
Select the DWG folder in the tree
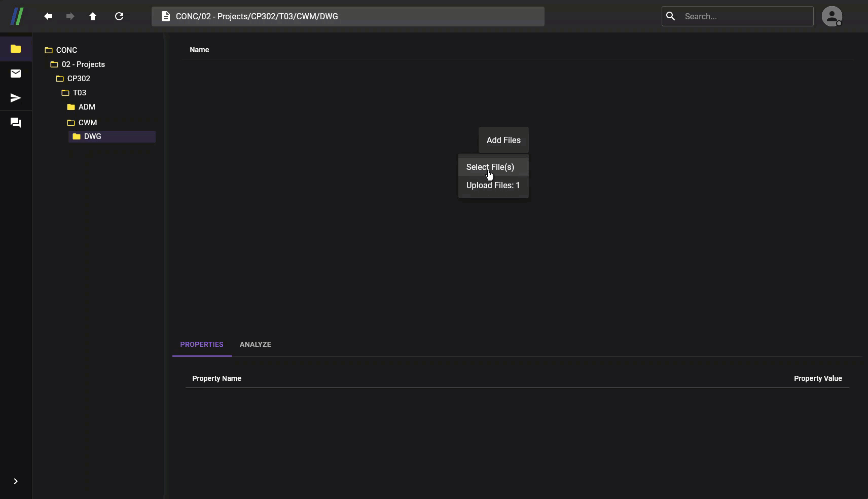click(x=93, y=136)
